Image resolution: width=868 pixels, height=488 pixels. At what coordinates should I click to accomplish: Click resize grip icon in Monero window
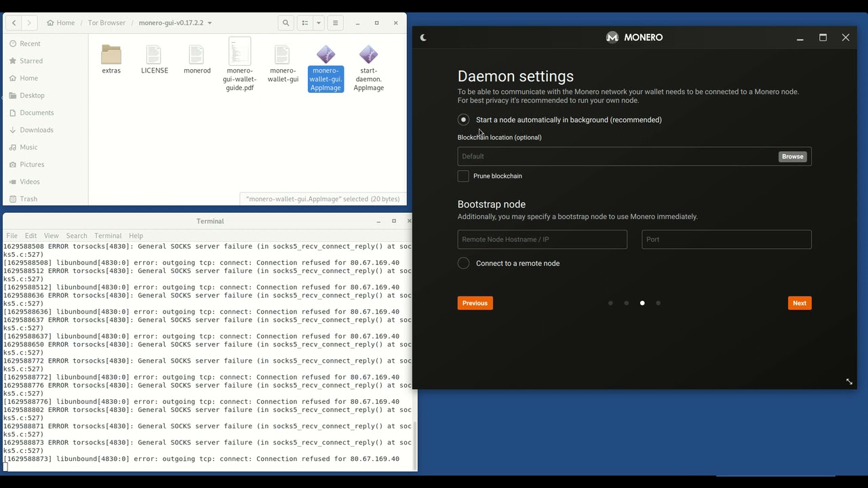tap(849, 382)
